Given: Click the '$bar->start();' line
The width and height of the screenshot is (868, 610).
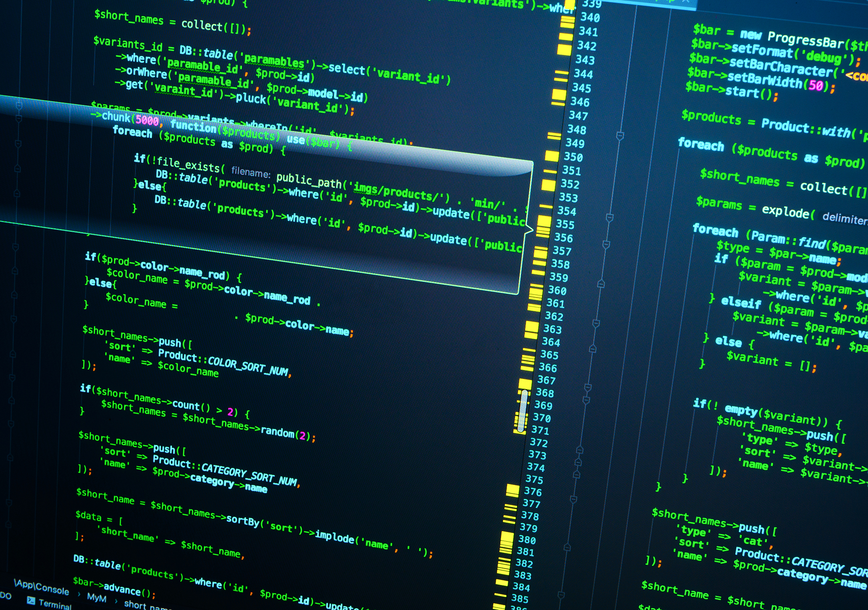Looking at the screenshot, I should tap(732, 91).
